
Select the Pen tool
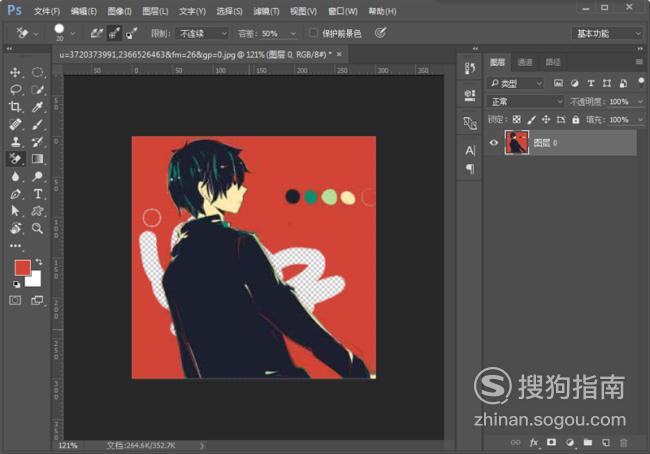tap(15, 194)
